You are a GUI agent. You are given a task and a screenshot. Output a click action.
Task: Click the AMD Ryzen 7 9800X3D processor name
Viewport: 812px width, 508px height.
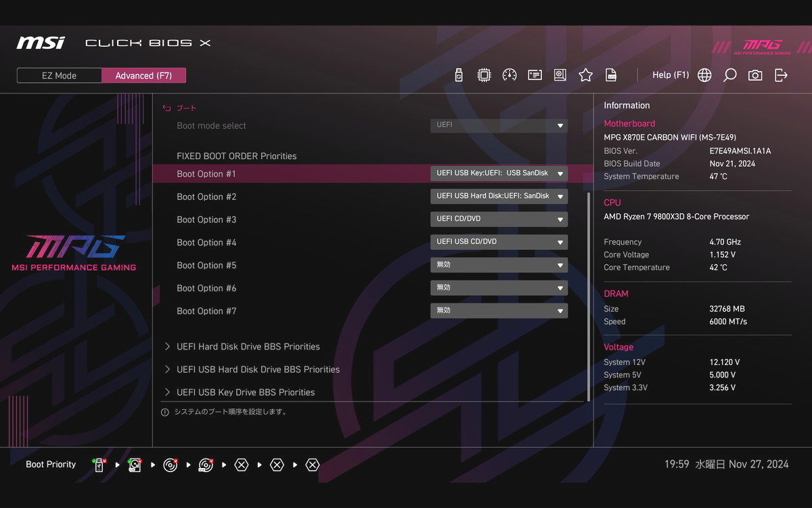tap(677, 217)
